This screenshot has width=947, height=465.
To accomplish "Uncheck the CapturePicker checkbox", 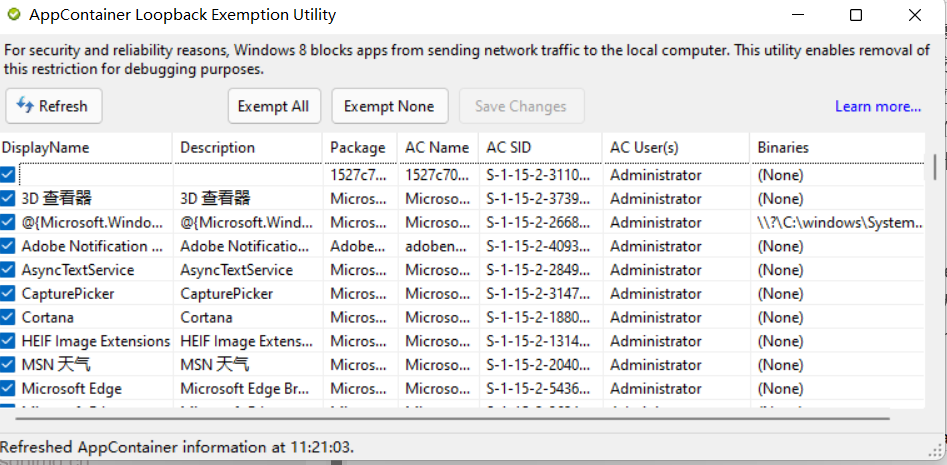I will (x=8, y=293).
